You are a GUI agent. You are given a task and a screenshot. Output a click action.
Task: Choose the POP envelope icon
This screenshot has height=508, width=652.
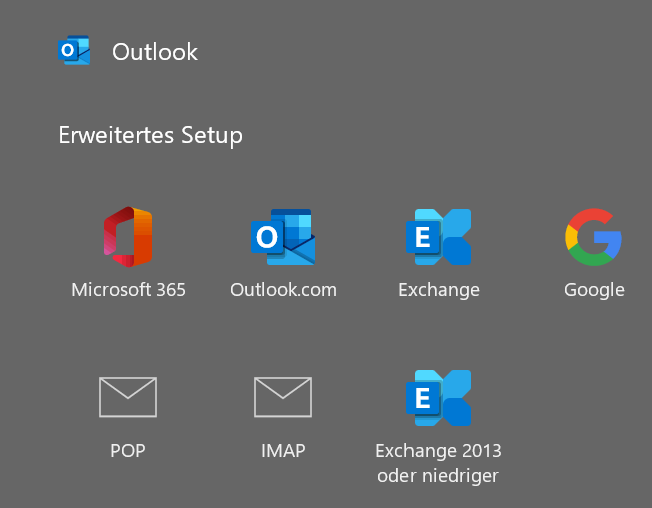[128, 397]
